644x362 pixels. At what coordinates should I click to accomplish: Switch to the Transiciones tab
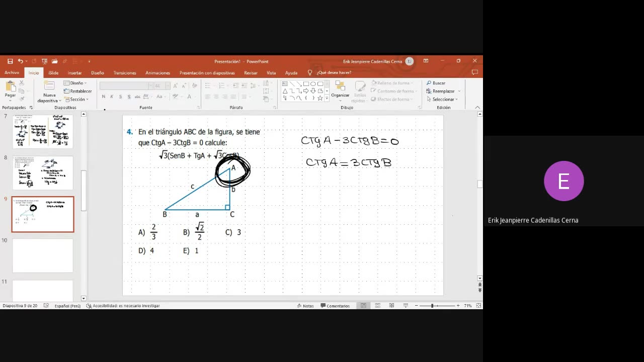(125, 73)
